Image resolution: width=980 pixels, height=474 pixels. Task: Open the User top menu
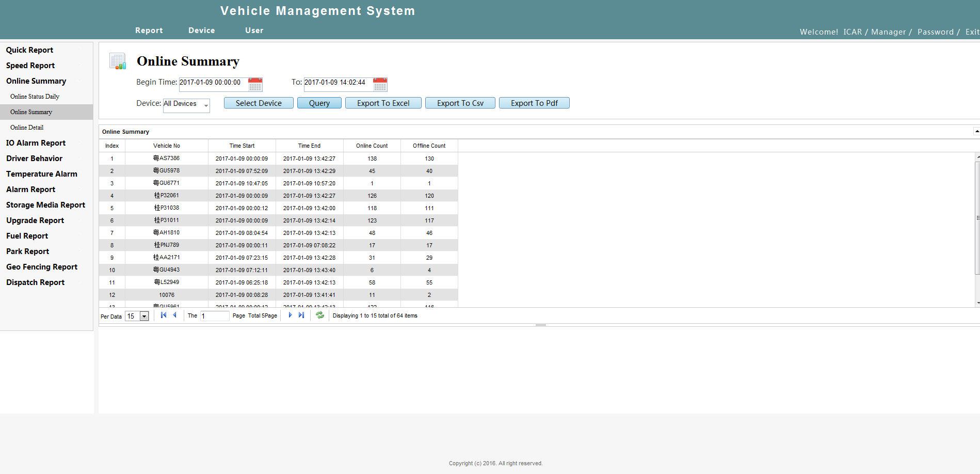[254, 30]
